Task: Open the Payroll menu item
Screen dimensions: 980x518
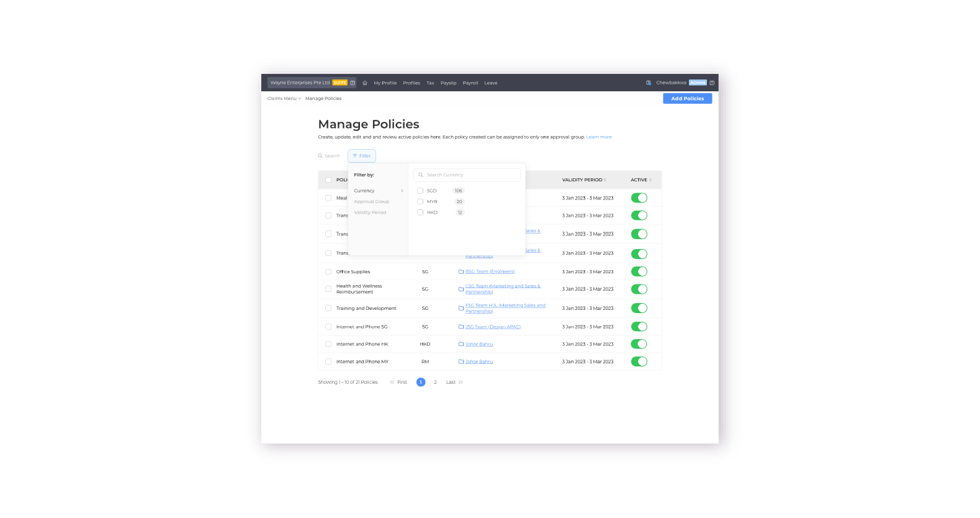Action: click(x=470, y=83)
